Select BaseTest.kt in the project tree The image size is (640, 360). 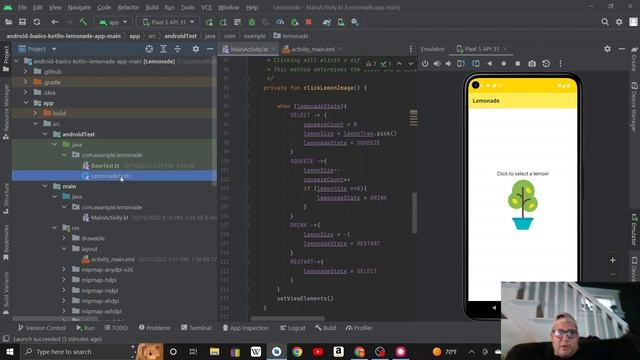(105, 165)
